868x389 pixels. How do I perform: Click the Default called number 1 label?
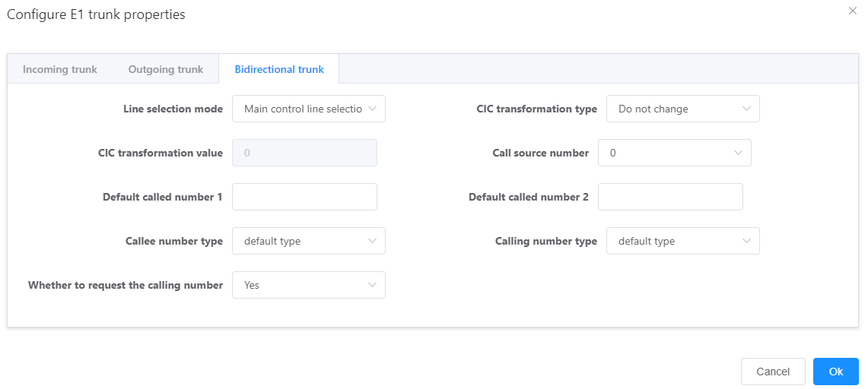163,198
